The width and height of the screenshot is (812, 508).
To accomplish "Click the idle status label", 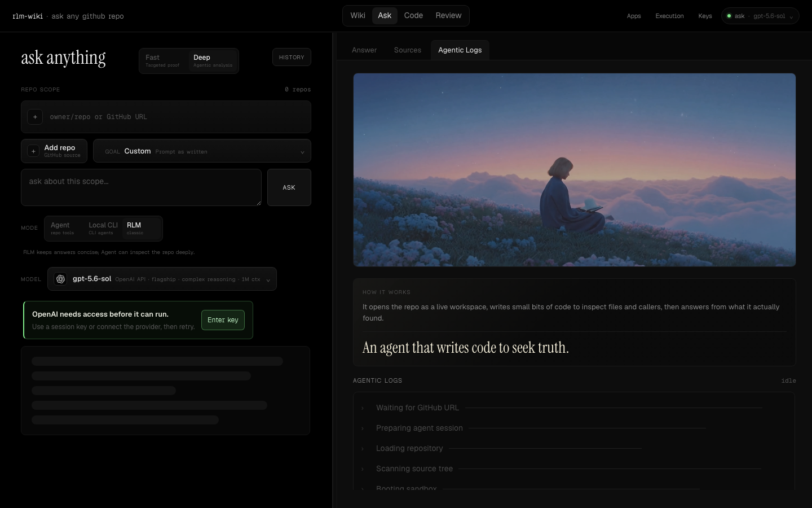I will coord(788,381).
